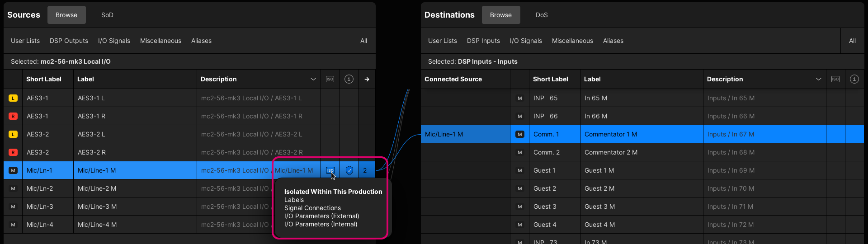This screenshot has height=244, width=868.
Task: Click the info icon in Destinations header
Action: (x=854, y=79)
